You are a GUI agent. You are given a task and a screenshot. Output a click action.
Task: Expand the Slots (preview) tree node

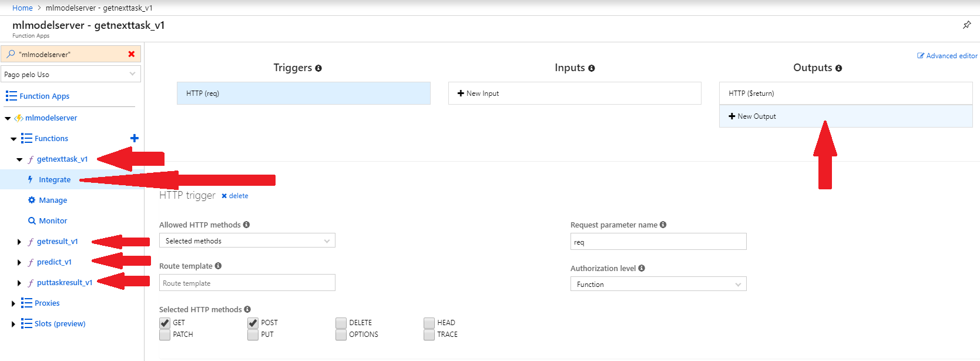pyautogui.click(x=13, y=324)
